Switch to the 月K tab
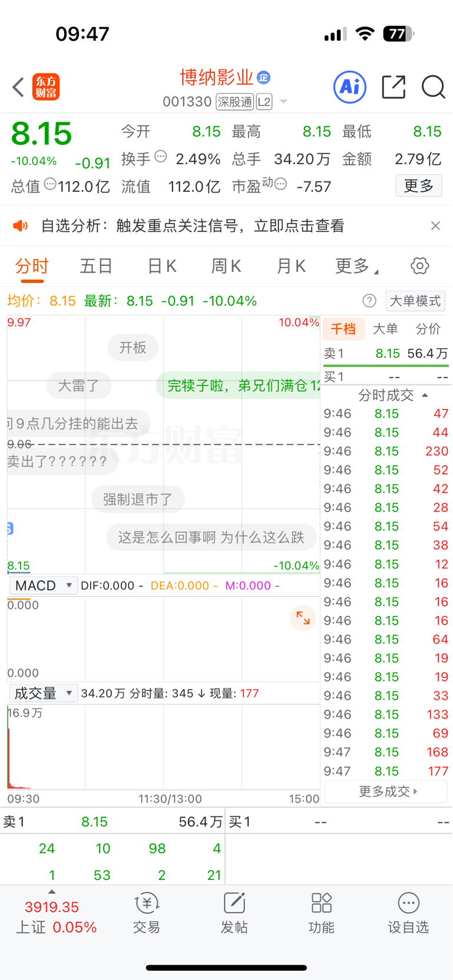Image resolution: width=453 pixels, height=980 pixels. click(291, 266)
